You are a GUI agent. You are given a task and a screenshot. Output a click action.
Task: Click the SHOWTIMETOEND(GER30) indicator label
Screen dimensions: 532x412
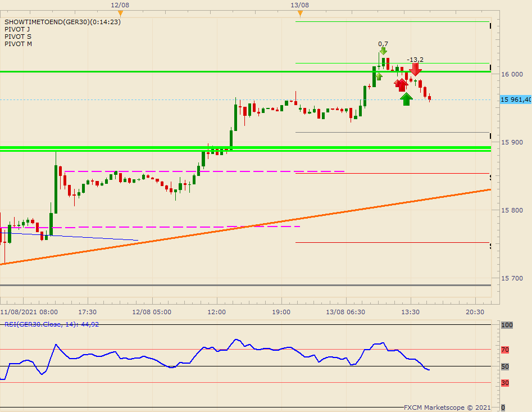coord(62,22)
